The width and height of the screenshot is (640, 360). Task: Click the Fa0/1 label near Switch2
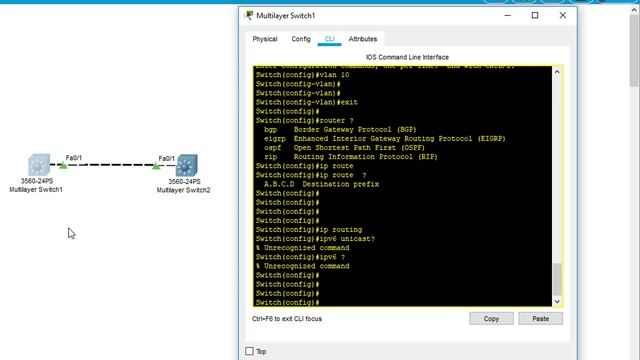pyautogui.click(x=167, y=158)
